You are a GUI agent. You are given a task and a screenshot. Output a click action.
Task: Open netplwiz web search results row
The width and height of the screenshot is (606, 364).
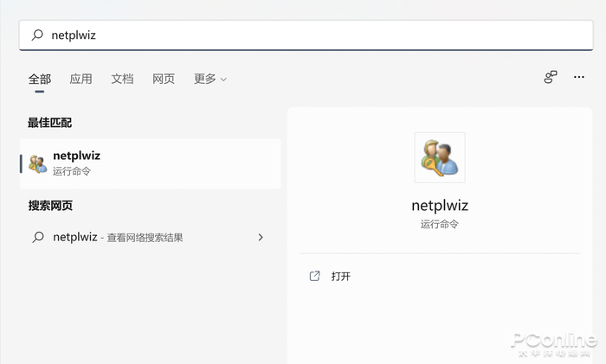pos(151,237)
